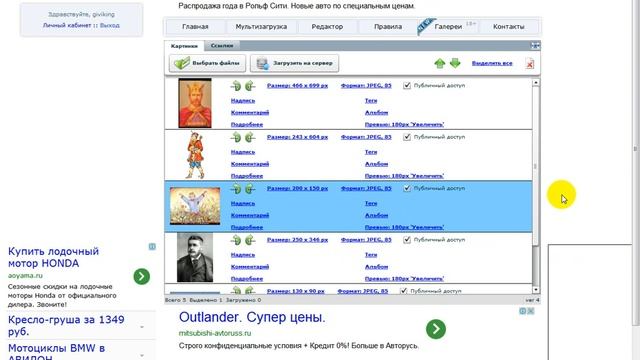Go to the Главная navigation tab
The width and height of the screenshot is (640, 360).
tap(195, 27)
